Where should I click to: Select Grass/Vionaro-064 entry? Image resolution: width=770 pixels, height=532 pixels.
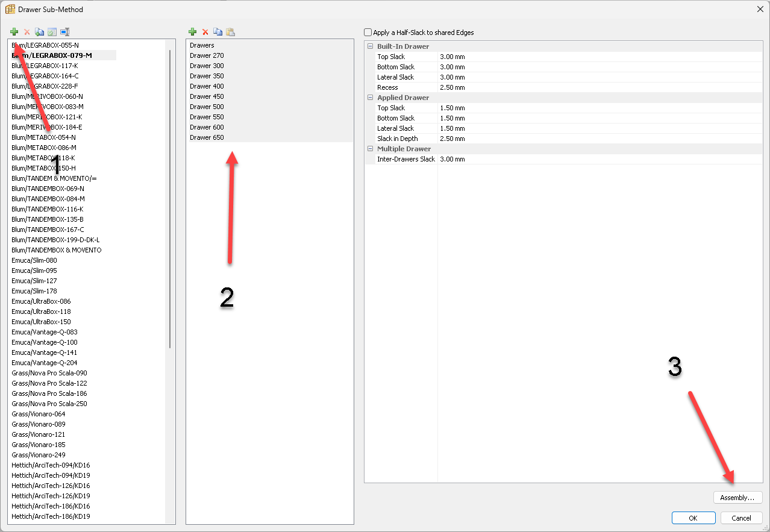[x=39, y=414]
